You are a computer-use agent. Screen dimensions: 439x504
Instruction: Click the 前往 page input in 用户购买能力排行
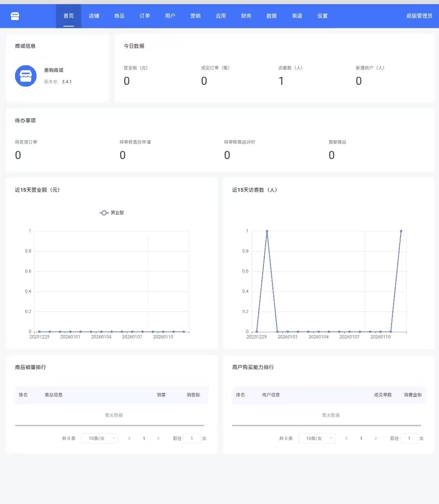pos(409,438)
